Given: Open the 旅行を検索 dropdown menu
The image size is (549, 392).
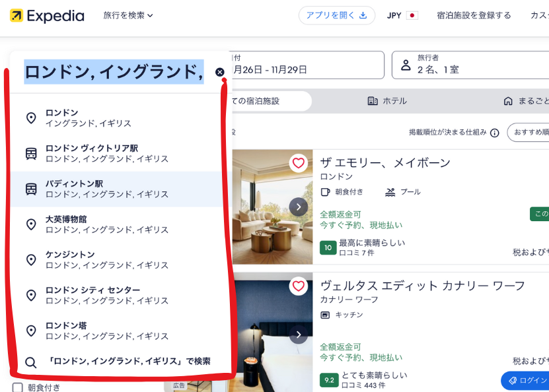Looking at the screenshot, I should [x=128, y=15].
